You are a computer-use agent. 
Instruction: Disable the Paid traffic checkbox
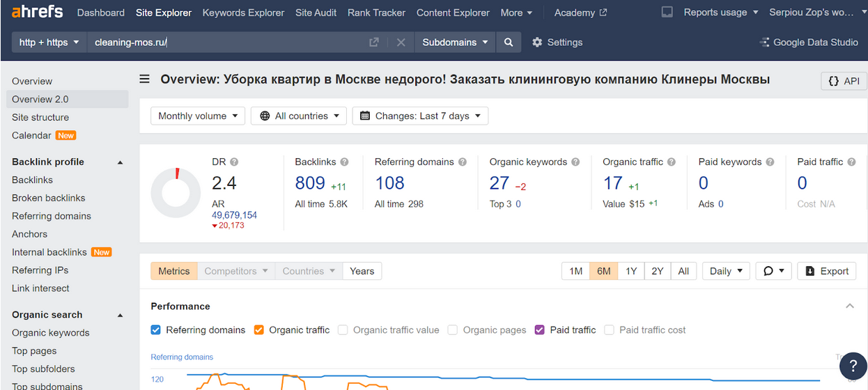[540, 330]
